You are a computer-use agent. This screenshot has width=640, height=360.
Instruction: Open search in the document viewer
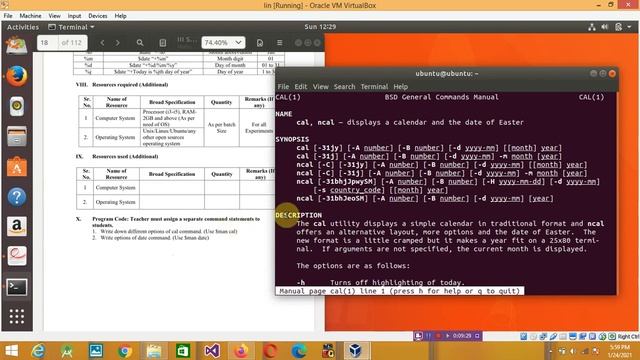(140, 42)
